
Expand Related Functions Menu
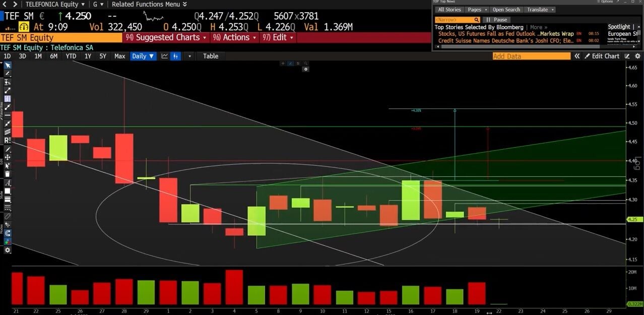pos(149,4)
